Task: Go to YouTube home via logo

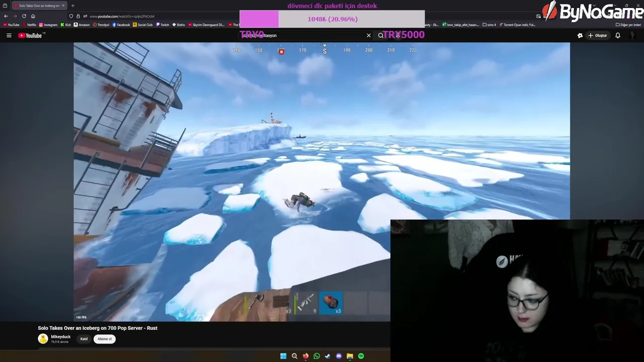Action: click(31, 36)
